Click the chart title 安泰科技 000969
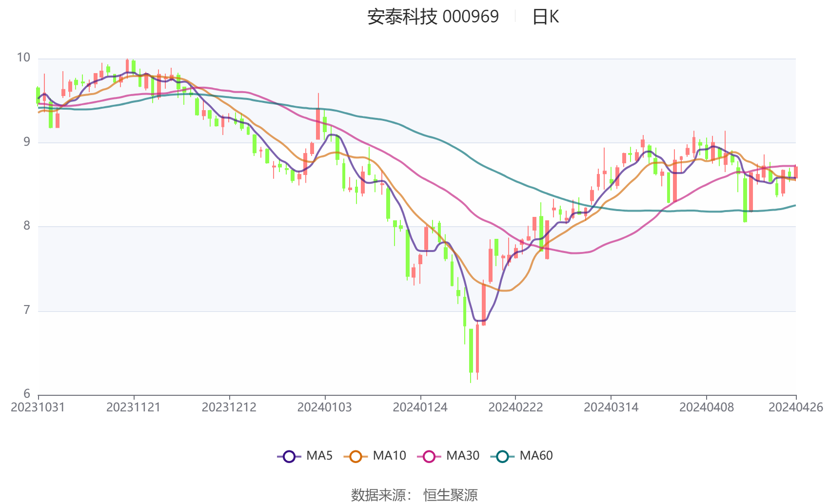The width and height of the screenshot is (829, 504). 433,17
